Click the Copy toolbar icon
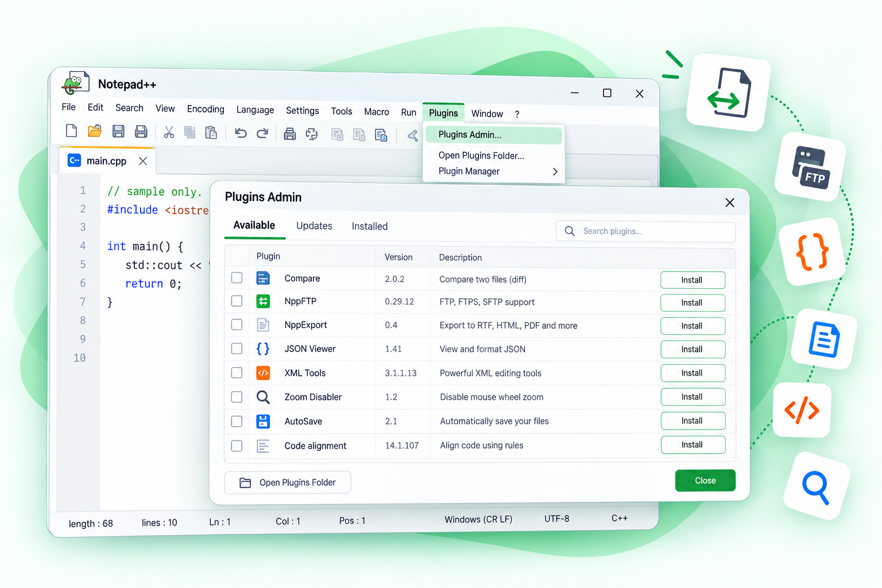The width and height of the screenshot is (882, 588). [x=190, y=133]
